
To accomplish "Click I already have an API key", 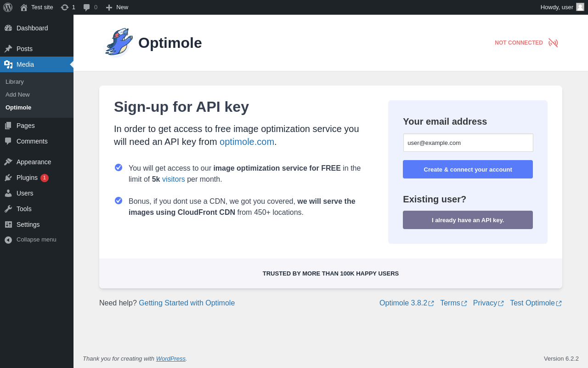I will (468, 220).
